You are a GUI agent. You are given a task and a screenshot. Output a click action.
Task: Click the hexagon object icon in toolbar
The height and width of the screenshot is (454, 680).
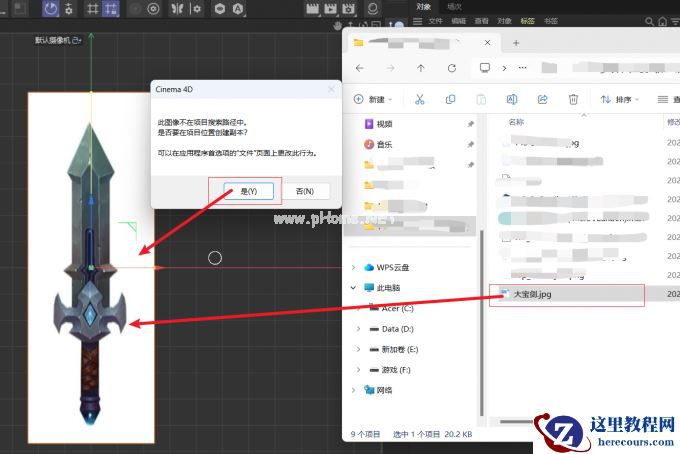tap(219, 9)
